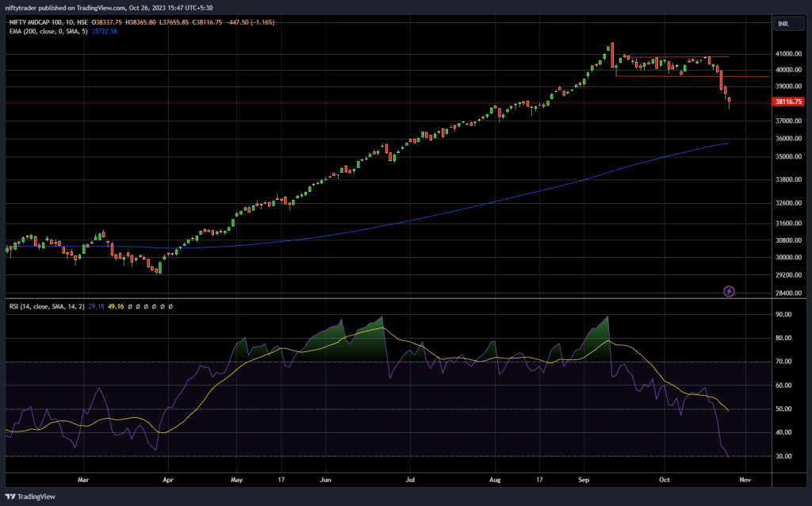The width and height of the screenshot is (812, 506).
Task: Click the low price value L37655.85
Action: point(174,22)
